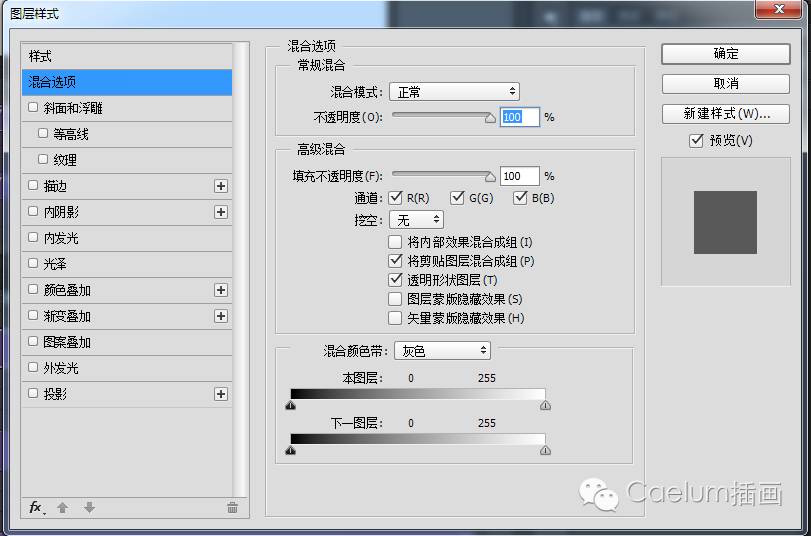Click the 不透明度 slider thumb

coord(490,118)
